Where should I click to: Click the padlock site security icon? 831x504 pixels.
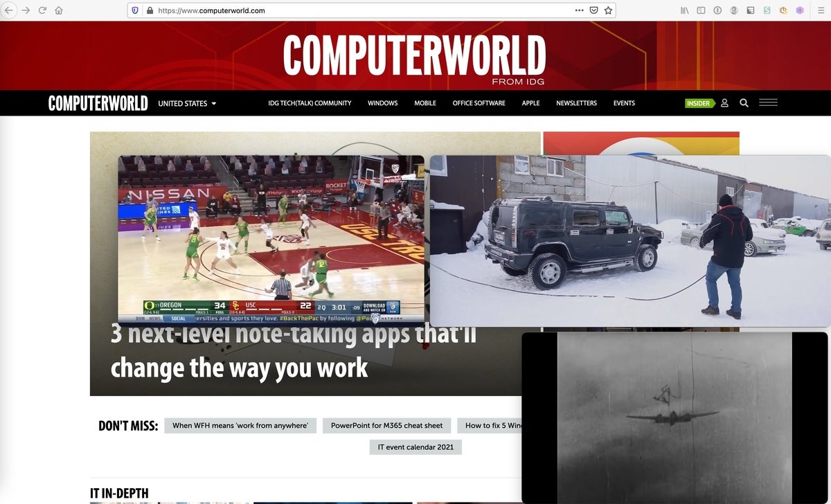pyautogui.click(x=148, y=10)
